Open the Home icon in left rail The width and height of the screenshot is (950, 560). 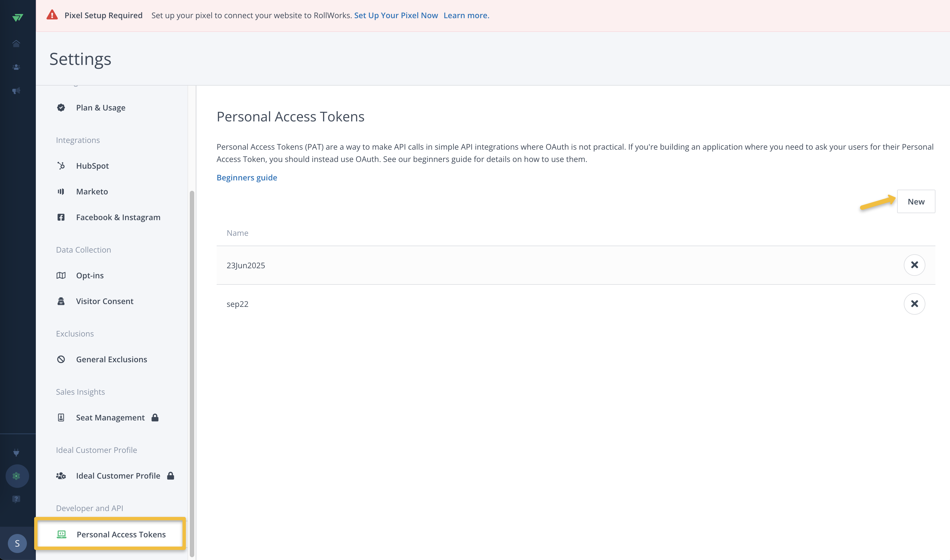tap(16, 44)
